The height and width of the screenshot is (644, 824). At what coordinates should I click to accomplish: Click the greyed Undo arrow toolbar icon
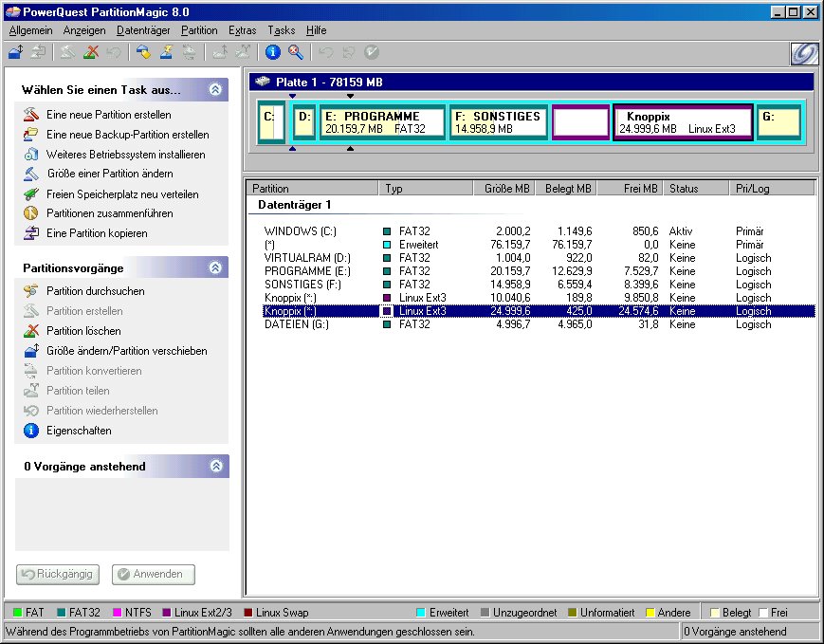coord(326,52)
